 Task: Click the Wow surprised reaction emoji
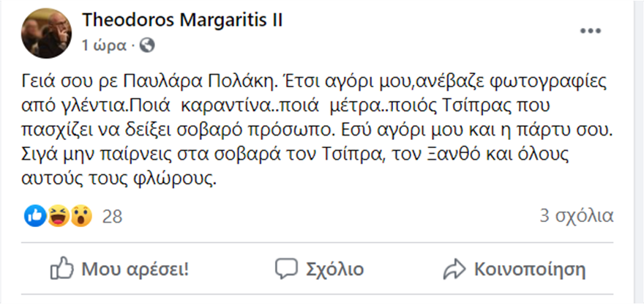click(x=80, y=215)
